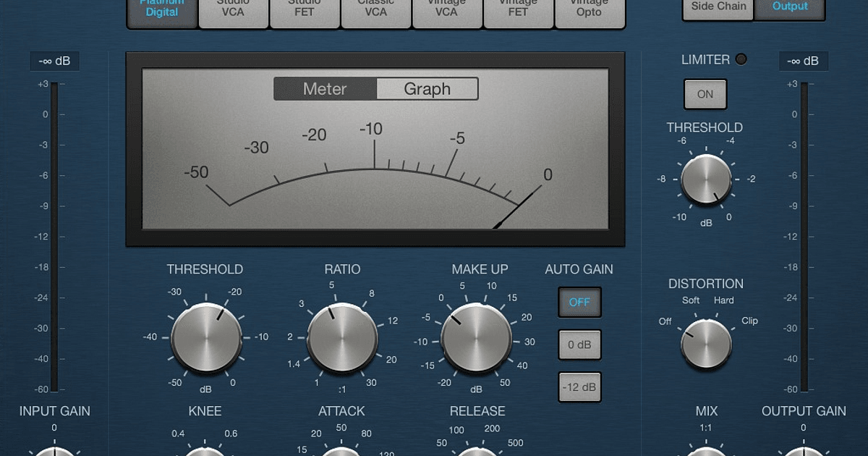This screenshot has height=456, width=868.
Task: Click the Limiter indicator light
Action: click(x=740, y=59)
